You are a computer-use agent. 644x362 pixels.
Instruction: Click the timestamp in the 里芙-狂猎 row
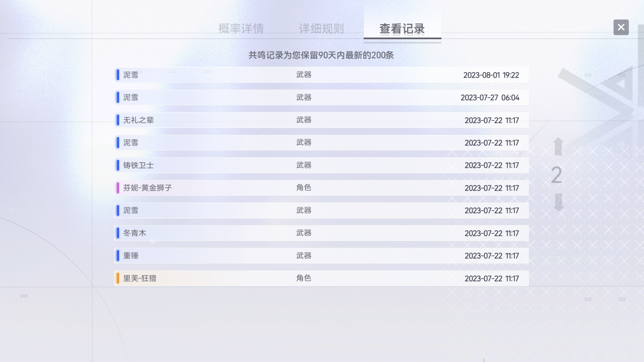(x=492, y=279)
